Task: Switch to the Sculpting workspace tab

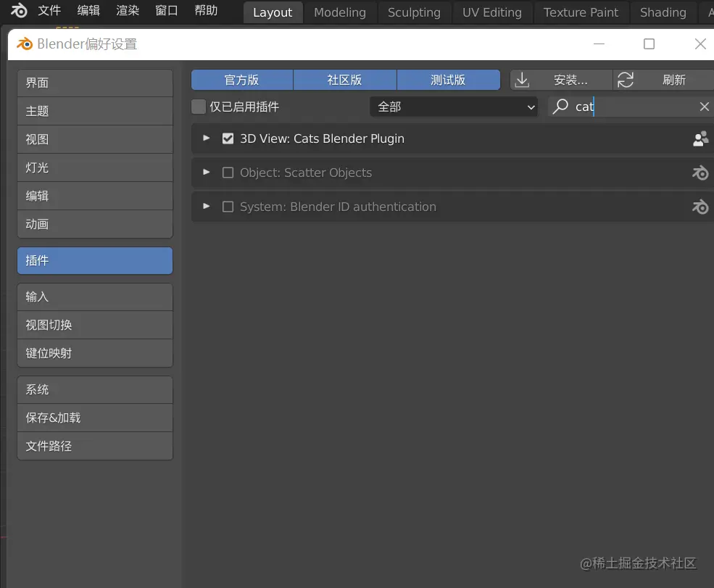Action: 415,12
